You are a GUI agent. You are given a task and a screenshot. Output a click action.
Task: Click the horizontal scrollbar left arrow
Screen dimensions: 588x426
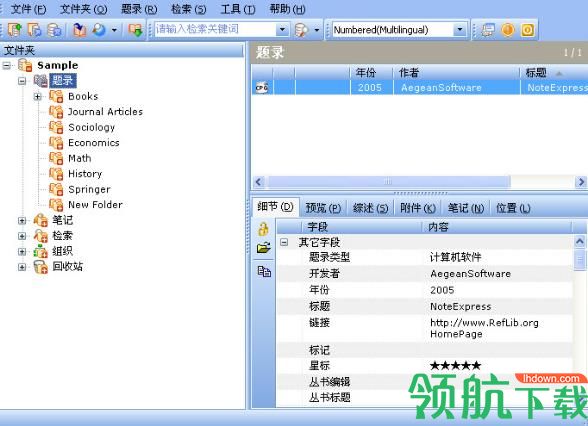(258, 182)
